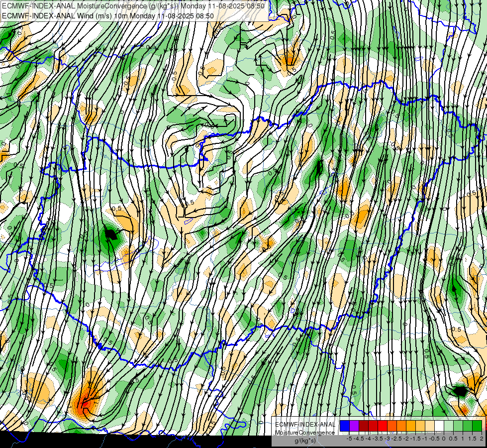Pick the legend swatch between -4 and -3.5
The width and height of the screenshot is (487, 448).
tap(373, 426)
